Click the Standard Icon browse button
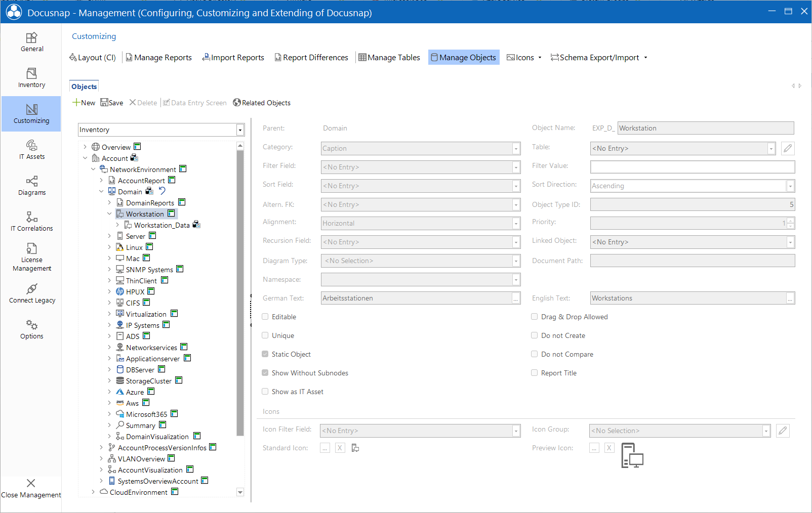The width and height of the screenshot is (812, 513). click(x=325, y=448)
